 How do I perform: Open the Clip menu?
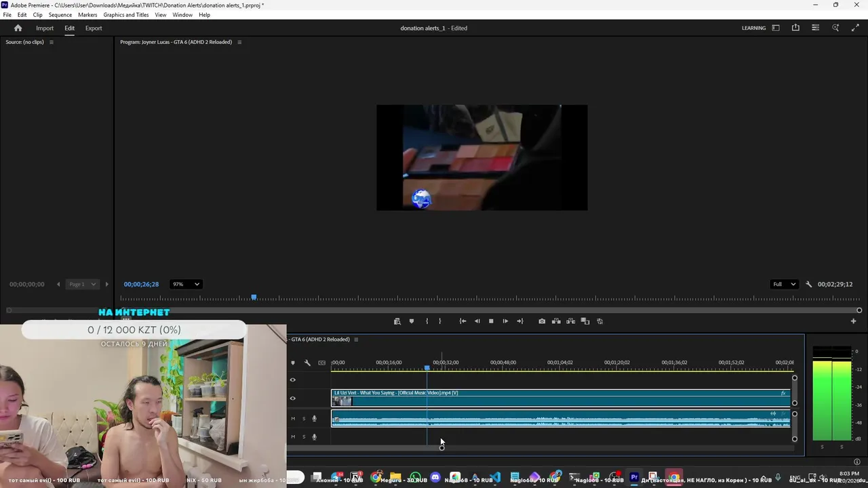pyautogui.click(x=37, y=15)
